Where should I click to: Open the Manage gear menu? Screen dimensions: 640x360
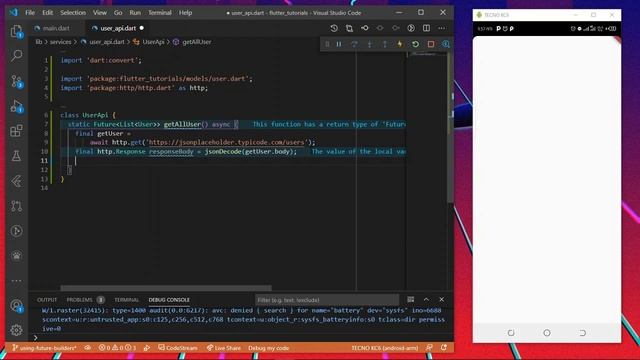click(16, 330)
